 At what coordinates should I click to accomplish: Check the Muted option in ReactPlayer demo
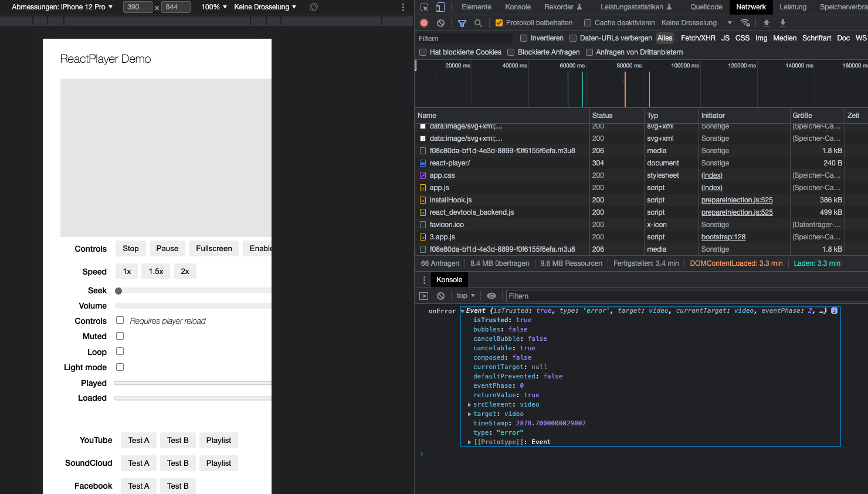(x=119, y=336)
